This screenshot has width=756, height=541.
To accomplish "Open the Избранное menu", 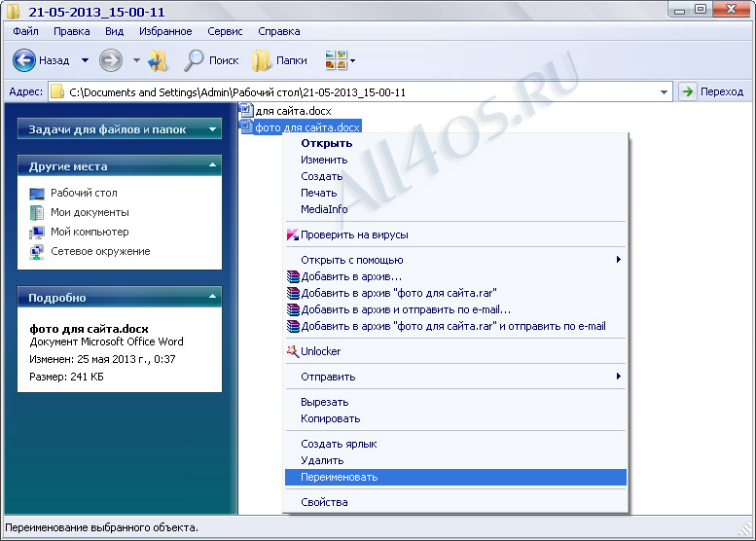I will [x=165, y=31].
